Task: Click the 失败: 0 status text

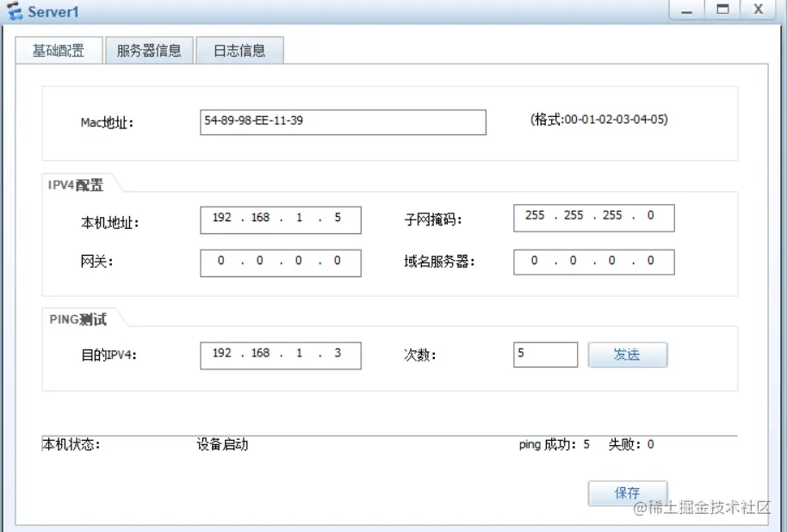Action: point(631,444)
